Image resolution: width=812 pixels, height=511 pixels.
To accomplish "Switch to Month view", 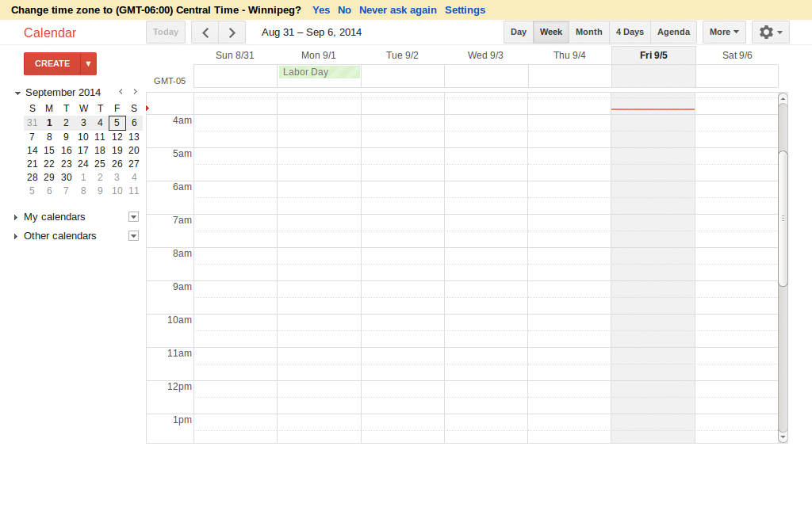I will point(588,32).
